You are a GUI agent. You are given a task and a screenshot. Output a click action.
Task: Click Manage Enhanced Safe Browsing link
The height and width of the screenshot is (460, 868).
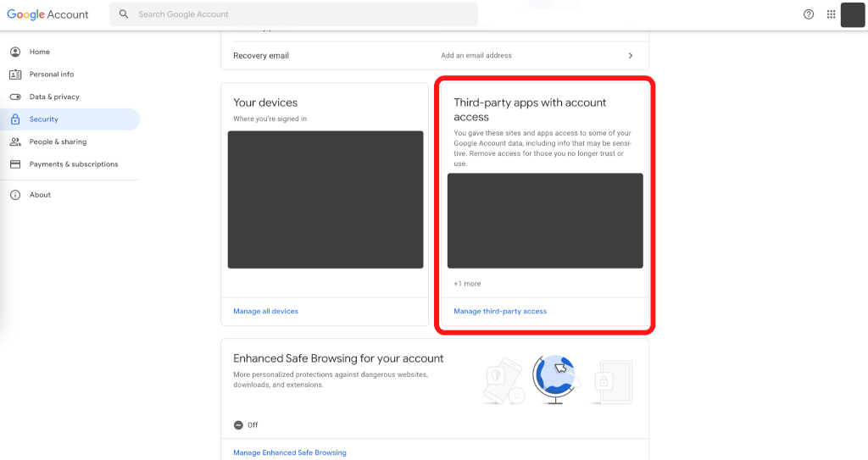[290, 452]
